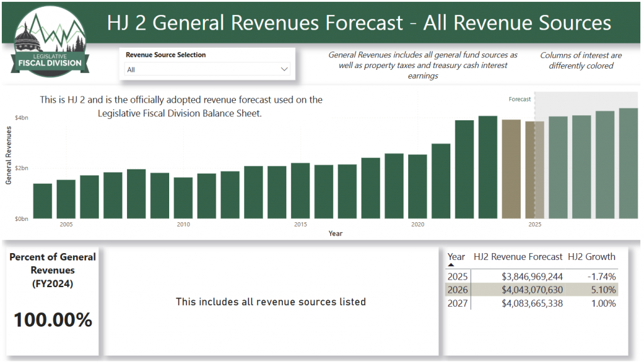The width and height of the screenshot is (644, 362).
Task: Select the 2023 bar in the chart
Action: [x=487, y=167]
